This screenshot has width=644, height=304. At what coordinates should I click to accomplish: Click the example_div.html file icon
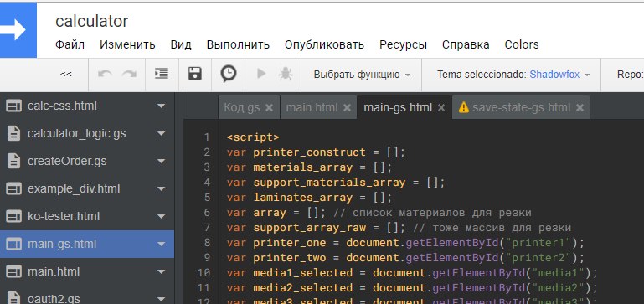[x=14, y=189]
